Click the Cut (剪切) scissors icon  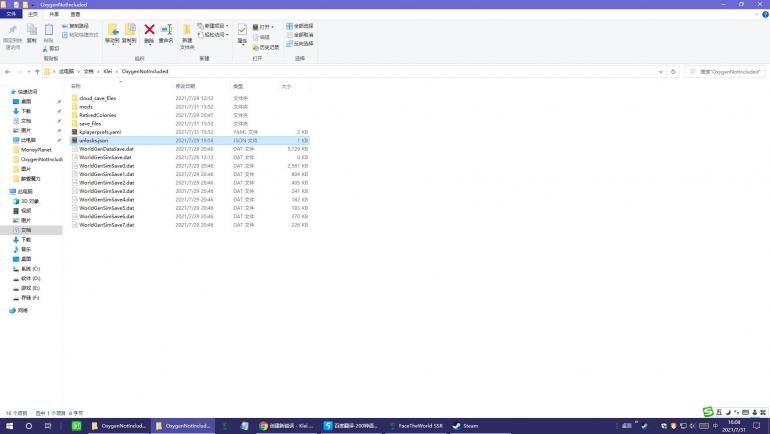point(51,49)
